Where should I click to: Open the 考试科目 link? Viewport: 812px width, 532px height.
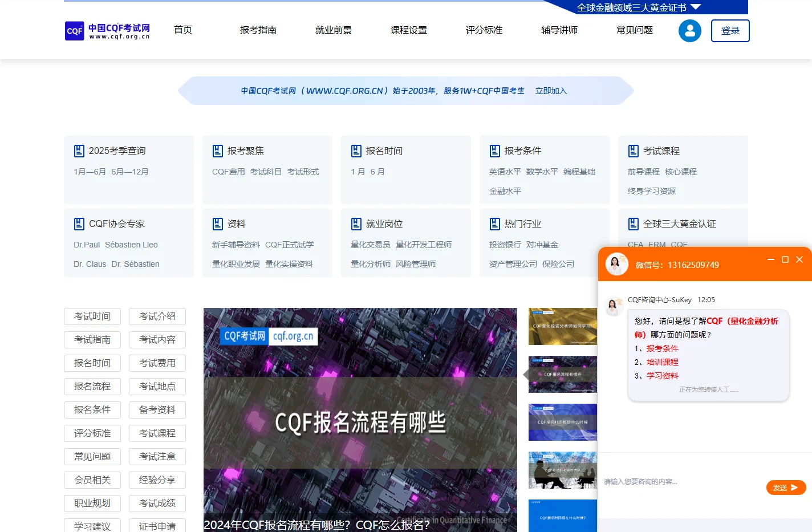266,172
